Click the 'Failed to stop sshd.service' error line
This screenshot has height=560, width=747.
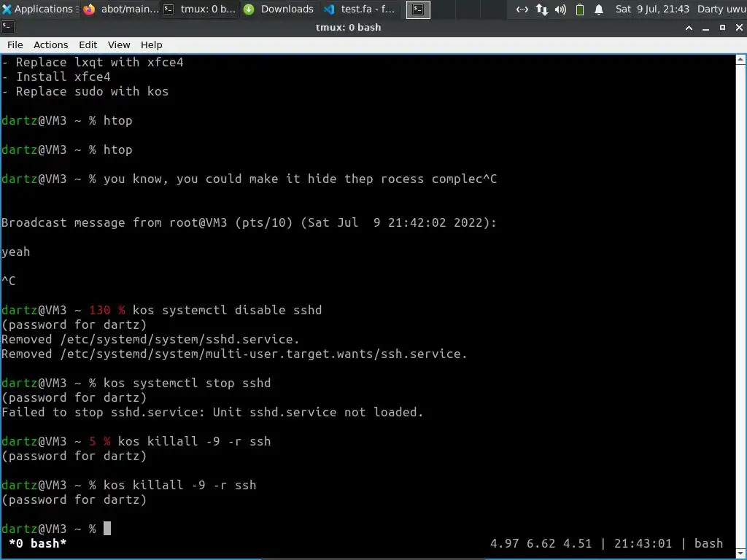[x=212, y=413]
